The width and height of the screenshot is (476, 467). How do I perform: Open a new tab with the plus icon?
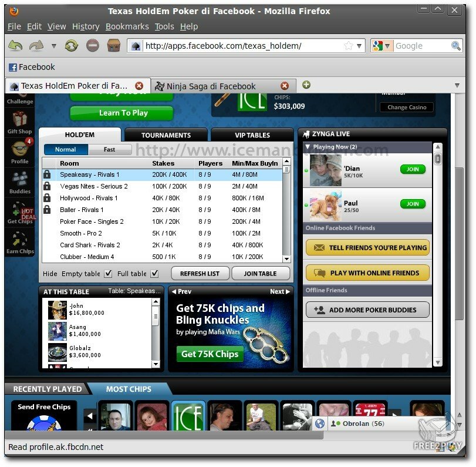tap(306, 85)
